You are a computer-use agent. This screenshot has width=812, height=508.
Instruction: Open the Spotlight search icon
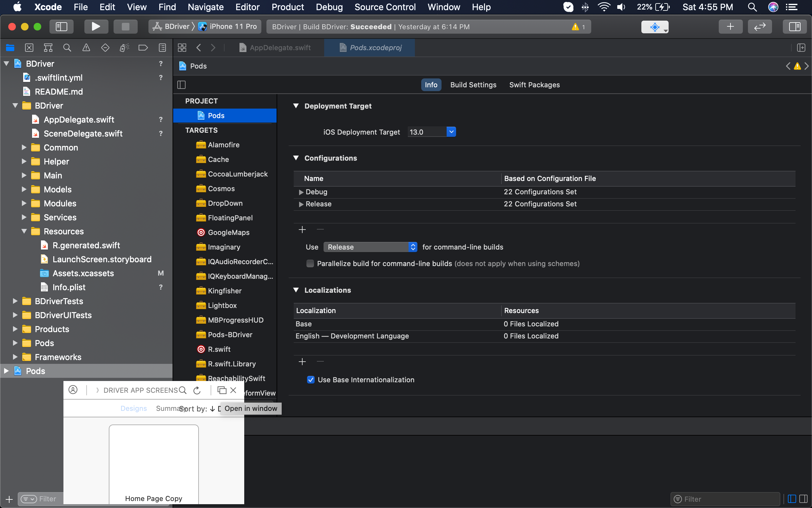[752, 7]
